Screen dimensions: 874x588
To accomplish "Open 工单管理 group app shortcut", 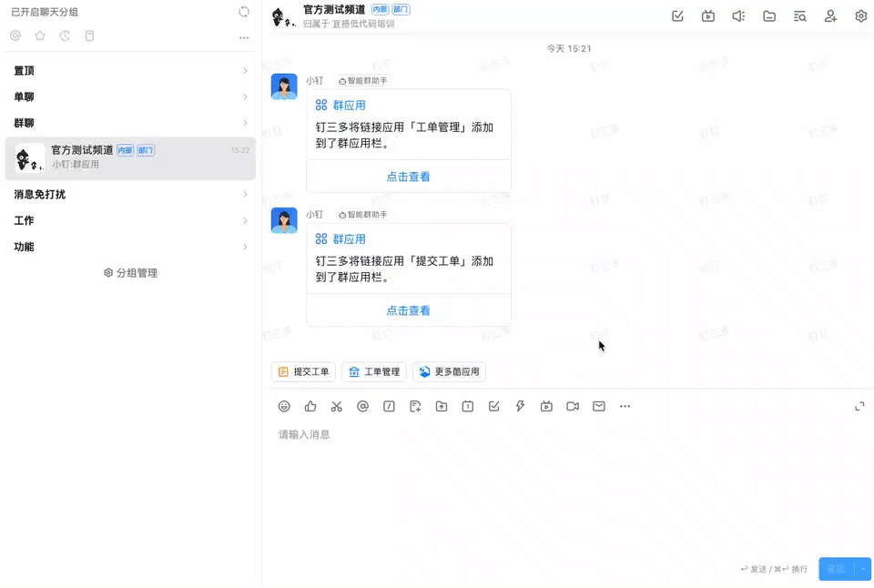I will point(374,371).
